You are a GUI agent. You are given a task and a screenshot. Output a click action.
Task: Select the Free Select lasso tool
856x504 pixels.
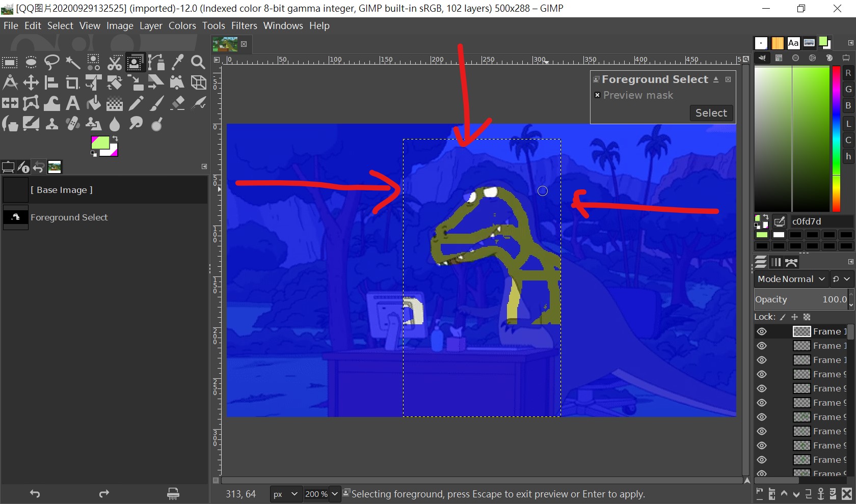[x=51, y=62]
